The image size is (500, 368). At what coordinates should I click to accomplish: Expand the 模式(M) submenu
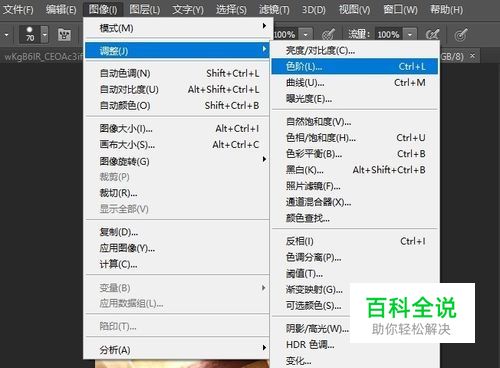click(177, 28)
